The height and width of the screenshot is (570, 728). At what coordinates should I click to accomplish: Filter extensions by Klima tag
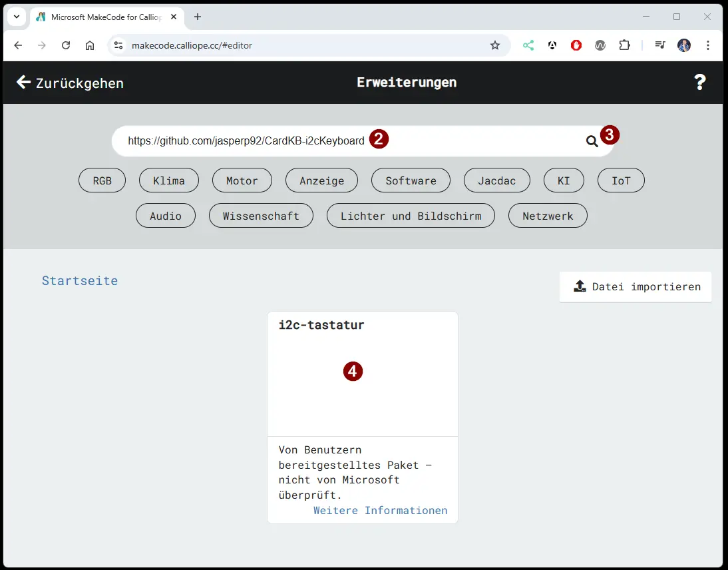[168, 180]
